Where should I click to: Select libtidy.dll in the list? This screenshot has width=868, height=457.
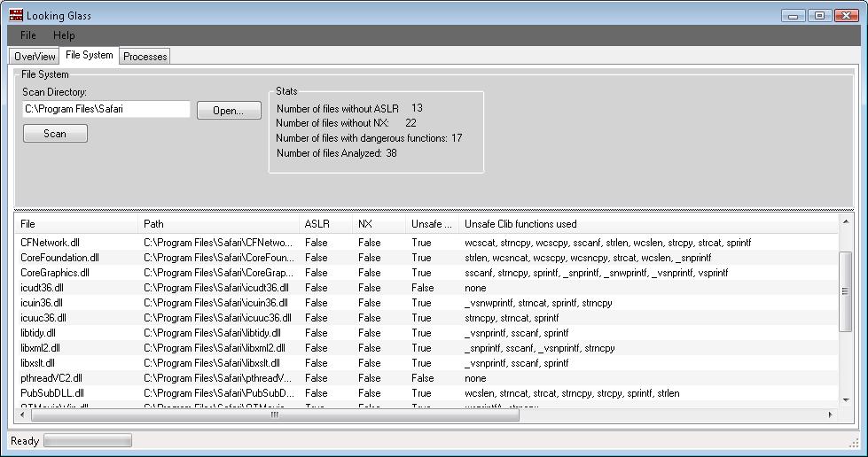click(426, 332)
